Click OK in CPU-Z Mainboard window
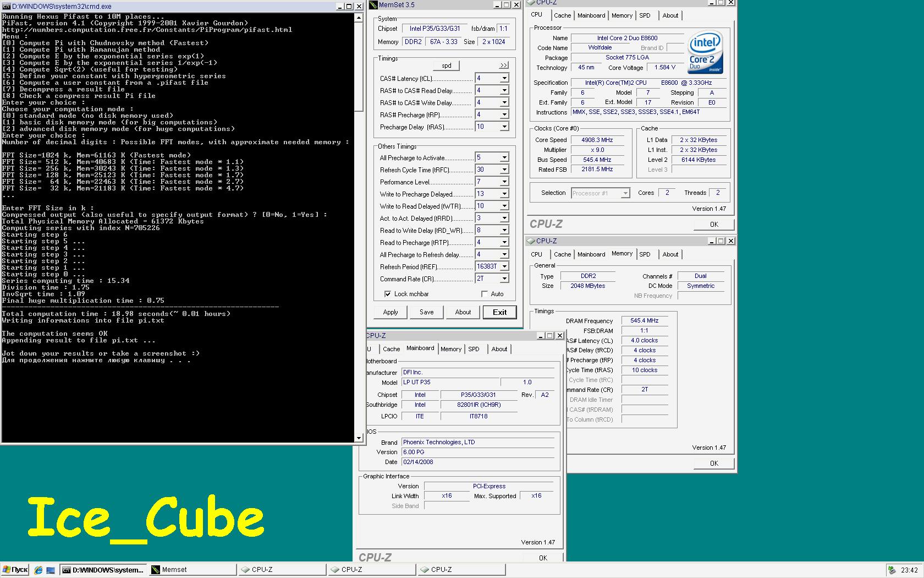The width and height of the screenshot is (924, 578). tap(543, 558)
